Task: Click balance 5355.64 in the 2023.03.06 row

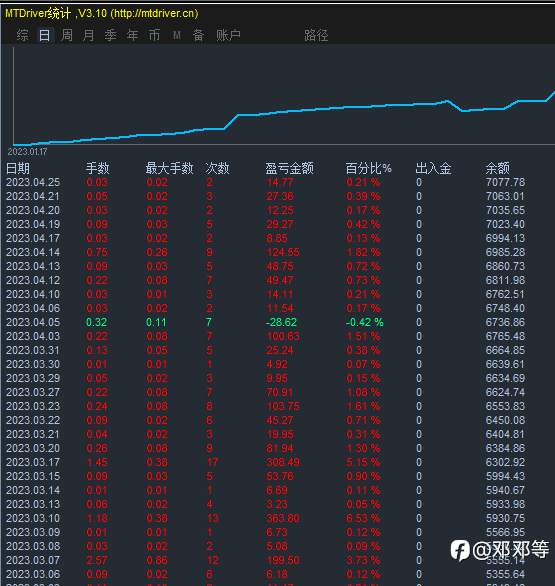Action: pyautogui.click(x=505, y=574)
